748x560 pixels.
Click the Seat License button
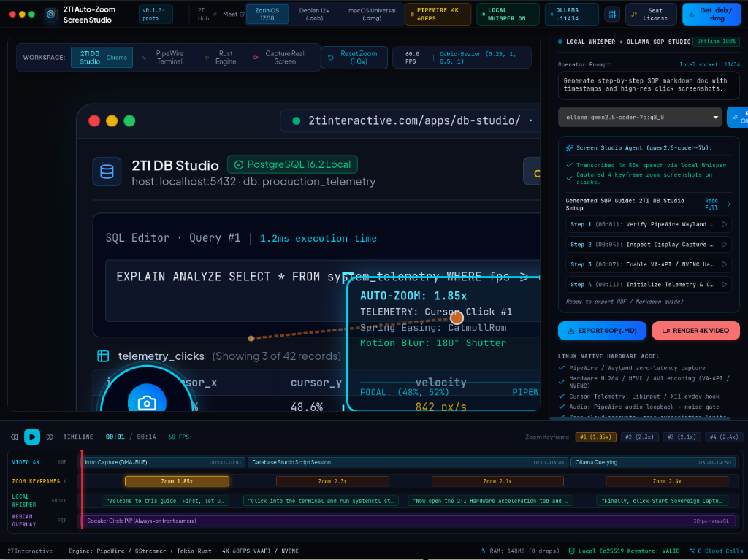pyautogui.click(x=651, y=15)
